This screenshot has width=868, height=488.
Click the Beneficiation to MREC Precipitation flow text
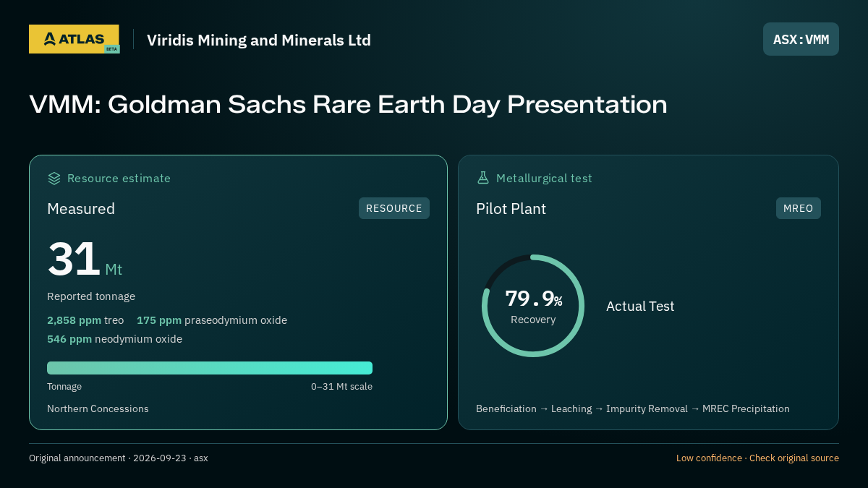[x=633, y=408]
